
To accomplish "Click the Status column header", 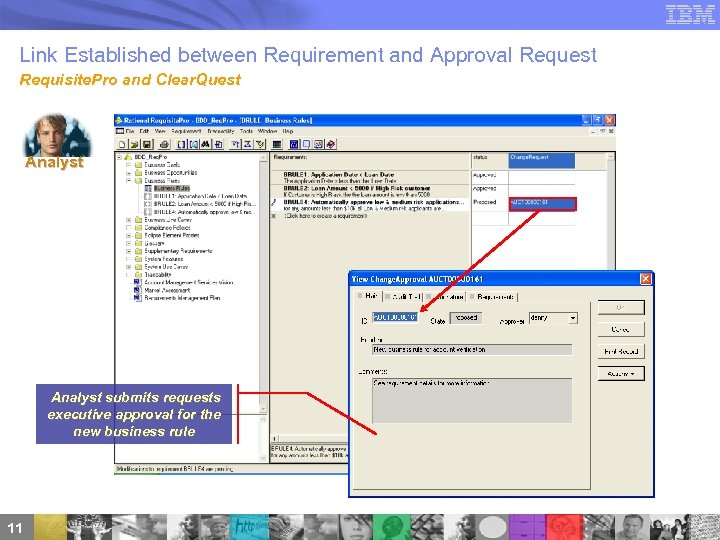I will (x=489, y=161).
